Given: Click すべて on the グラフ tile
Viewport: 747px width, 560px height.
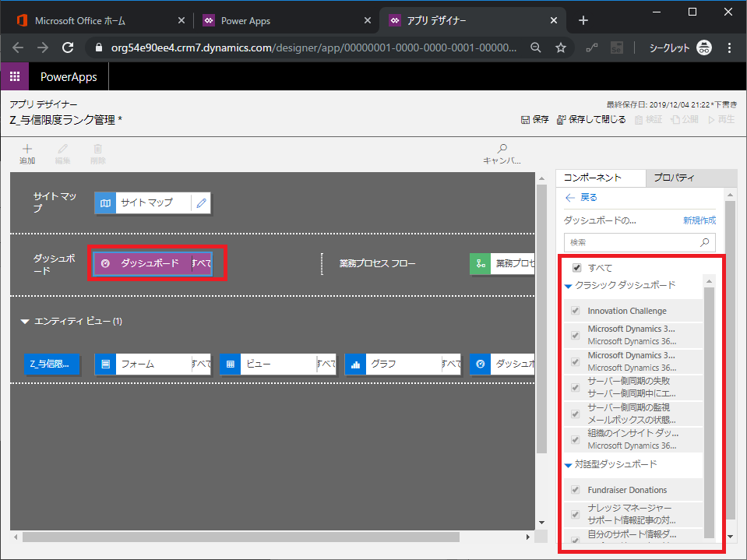Looking at the screenshot, I should (x=452, y=365).
